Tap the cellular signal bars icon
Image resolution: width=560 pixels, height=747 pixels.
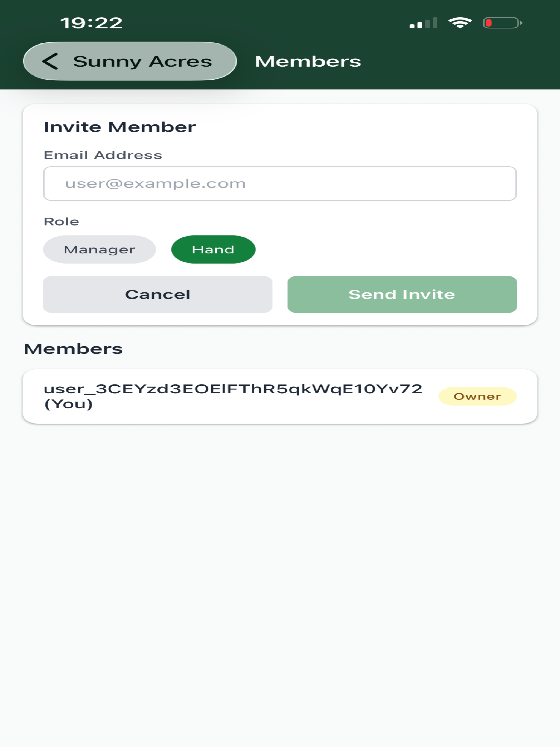click(424, 23)
